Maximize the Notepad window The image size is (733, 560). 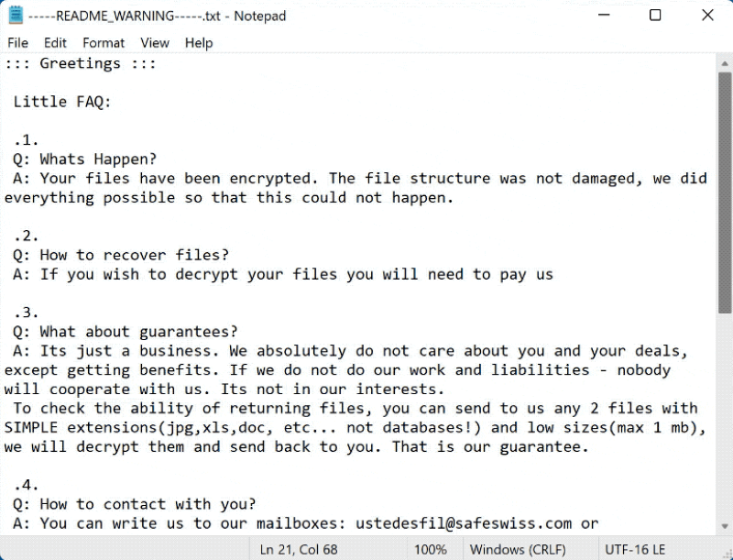(x=655, y=16)
